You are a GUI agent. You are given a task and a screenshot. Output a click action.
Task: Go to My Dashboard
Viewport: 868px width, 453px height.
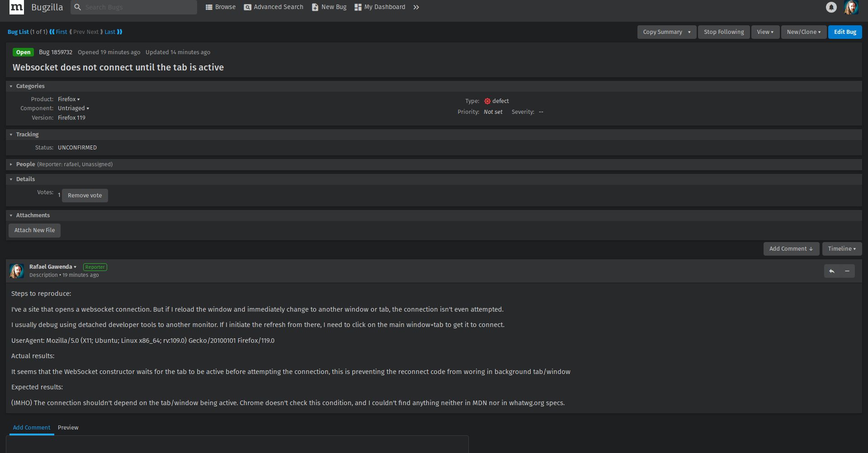click(380, 7)
